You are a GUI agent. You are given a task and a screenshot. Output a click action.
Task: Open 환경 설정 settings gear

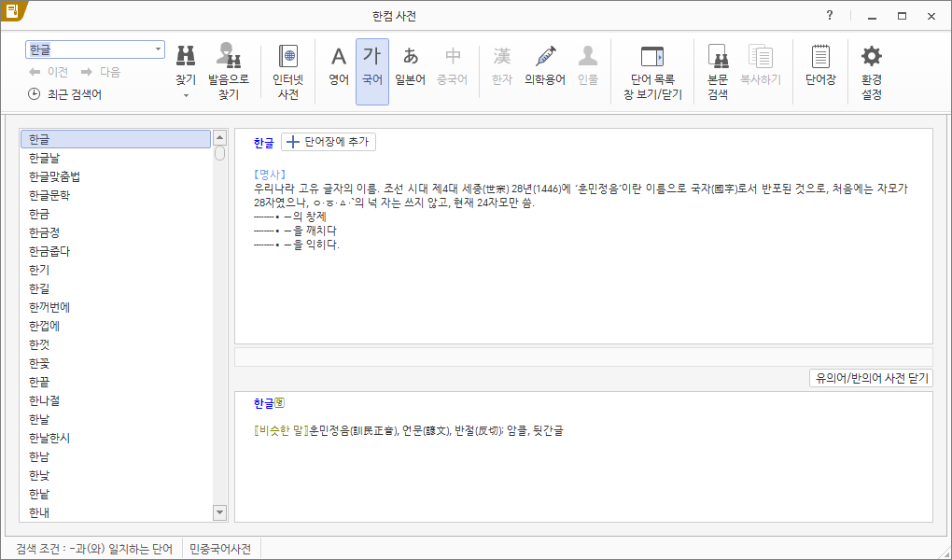pyautogui.click(x=871, y=72)
